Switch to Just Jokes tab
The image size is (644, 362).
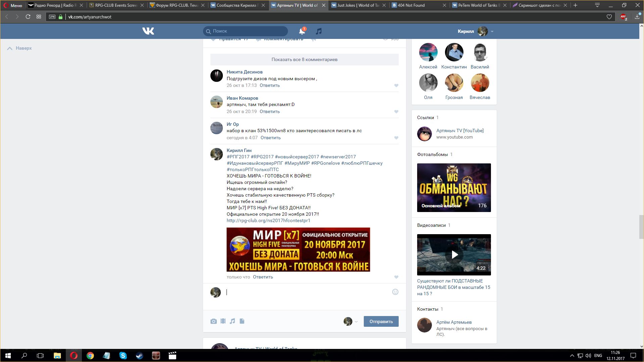coord(359,5)
